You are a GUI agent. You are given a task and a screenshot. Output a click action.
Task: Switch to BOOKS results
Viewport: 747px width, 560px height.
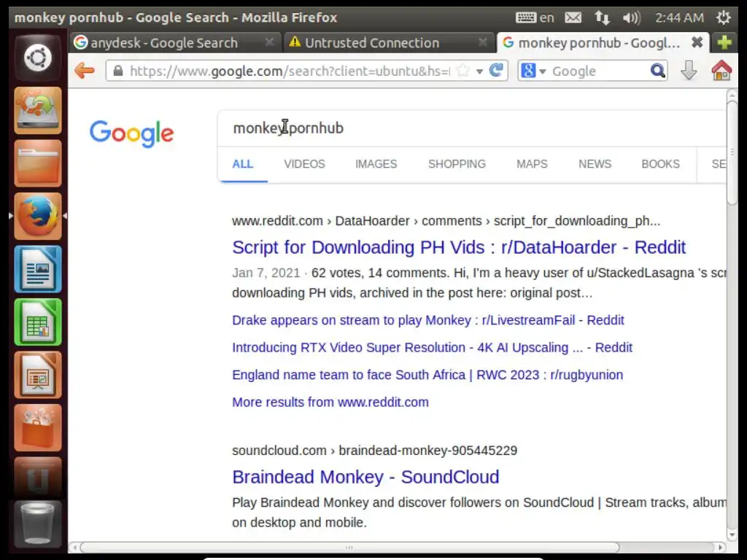pos(660,164)
